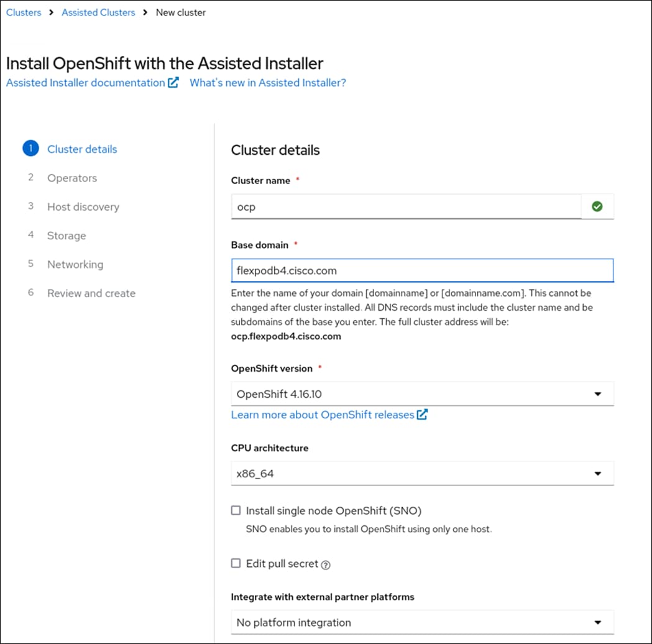Open the OpenShift version dropdown
The image size is (652, 644).
click(x=422, y=394)
